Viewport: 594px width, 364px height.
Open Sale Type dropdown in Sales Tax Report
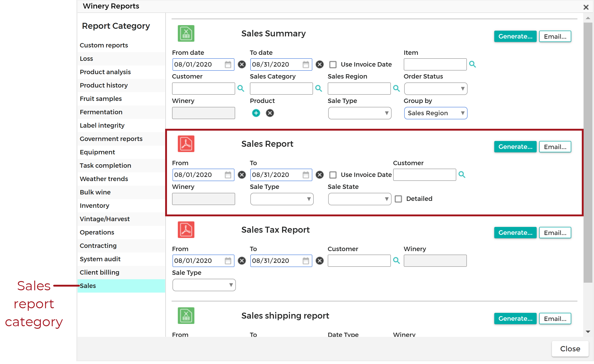coord(204,285)
